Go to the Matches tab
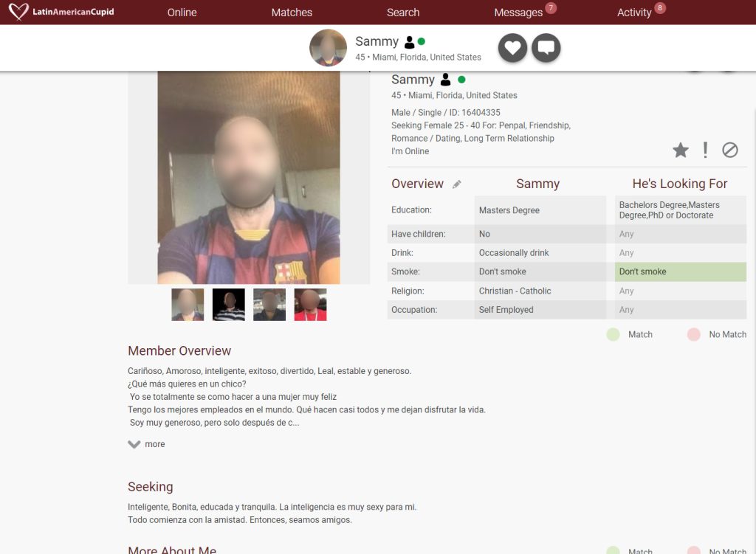756x554 pixels. coord(292,13)
